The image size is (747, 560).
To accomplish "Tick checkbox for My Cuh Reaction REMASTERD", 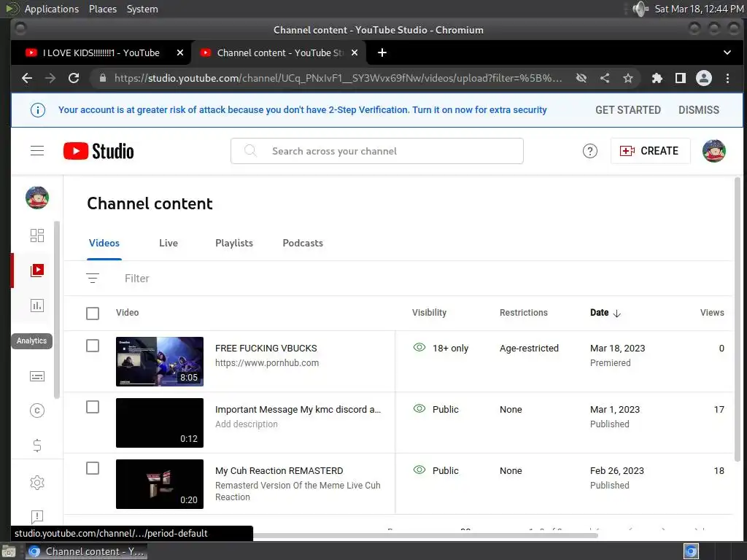I will (93, 468).
